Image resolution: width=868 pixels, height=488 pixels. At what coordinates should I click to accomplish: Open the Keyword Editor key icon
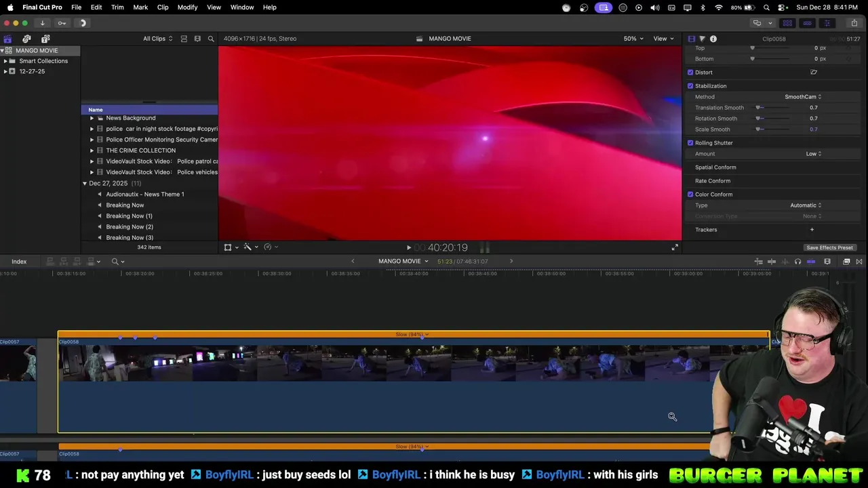click(x=62, y=23)
